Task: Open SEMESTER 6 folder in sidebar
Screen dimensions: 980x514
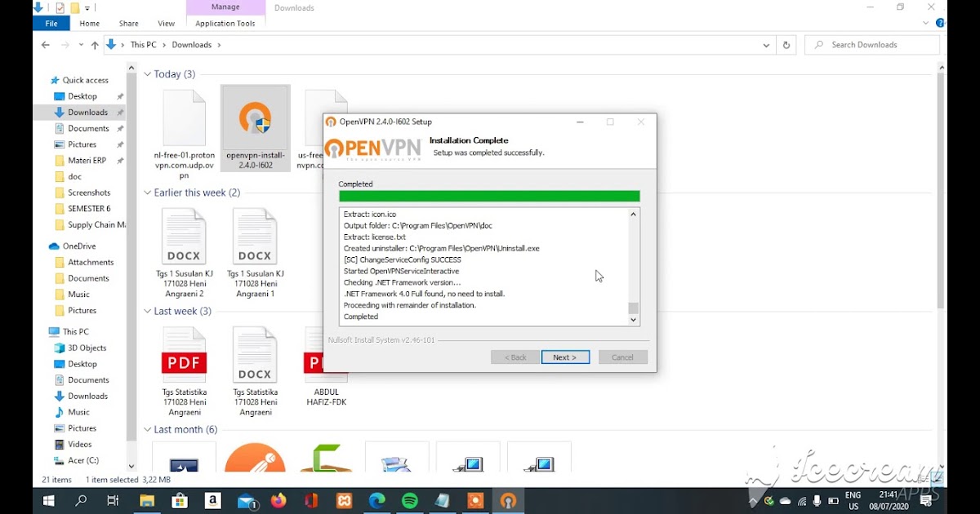Action: pyautogui.click(x=89, y=209)
